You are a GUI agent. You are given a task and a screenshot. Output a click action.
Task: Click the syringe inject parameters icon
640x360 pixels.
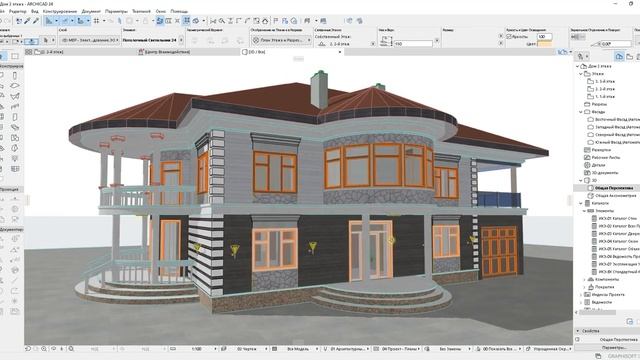[36, 21]
